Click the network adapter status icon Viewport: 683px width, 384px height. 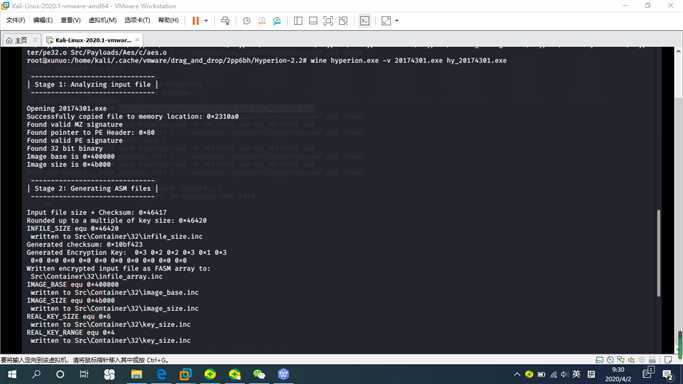point(621,360)
